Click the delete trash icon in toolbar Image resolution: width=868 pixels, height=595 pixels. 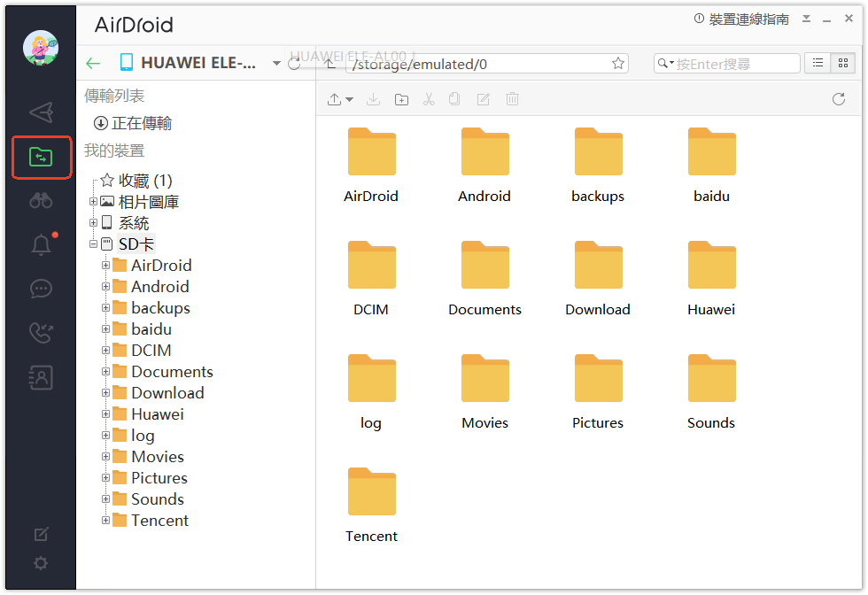(512, 100)
